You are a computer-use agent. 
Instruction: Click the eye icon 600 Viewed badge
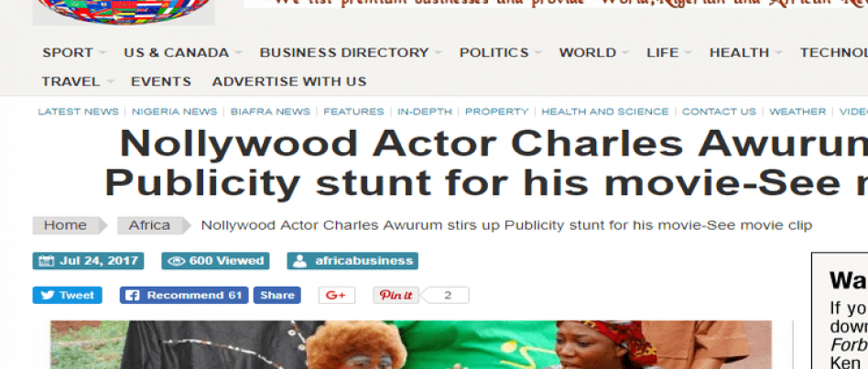pos(215,261)
